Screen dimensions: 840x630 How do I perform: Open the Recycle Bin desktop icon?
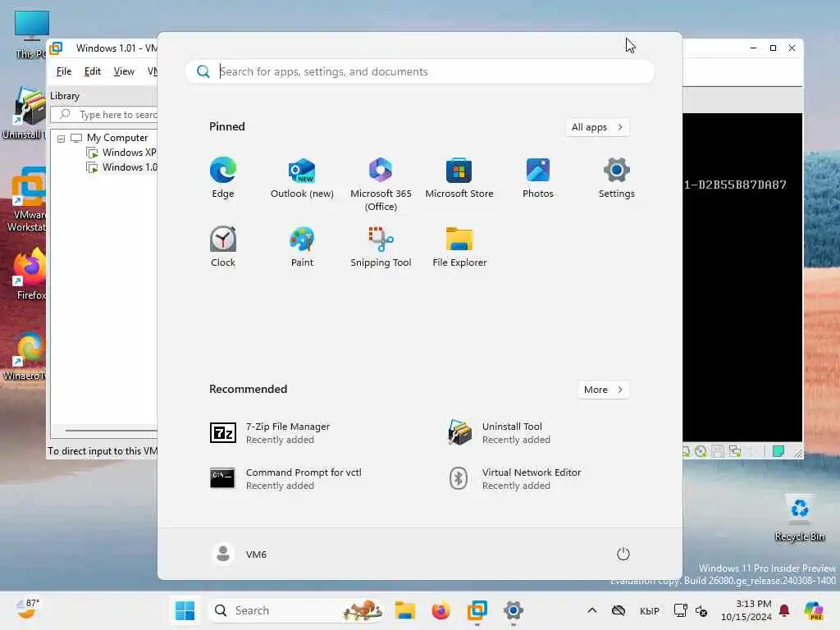click(799, 518)
